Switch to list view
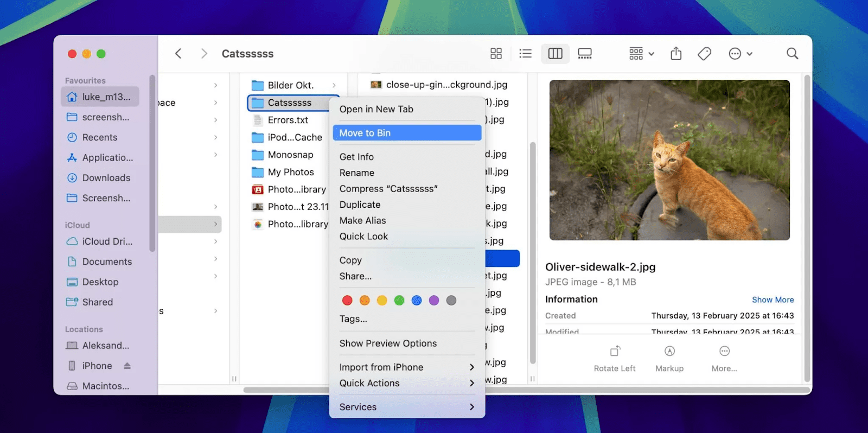 pos(525,54)
